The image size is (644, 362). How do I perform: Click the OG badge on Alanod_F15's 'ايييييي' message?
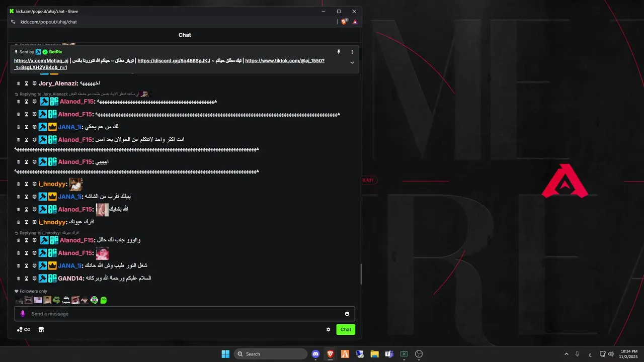click(52, 162)
